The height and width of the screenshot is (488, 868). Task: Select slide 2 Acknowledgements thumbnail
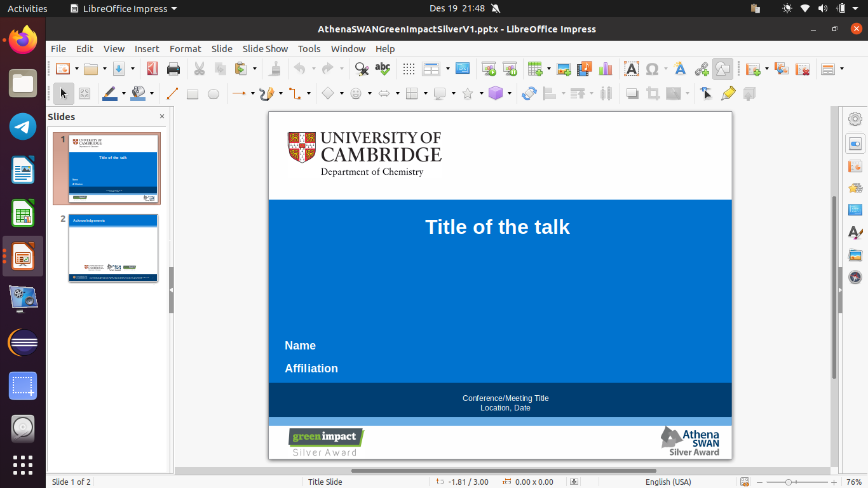pyautogui.click(x=113, y=248)
